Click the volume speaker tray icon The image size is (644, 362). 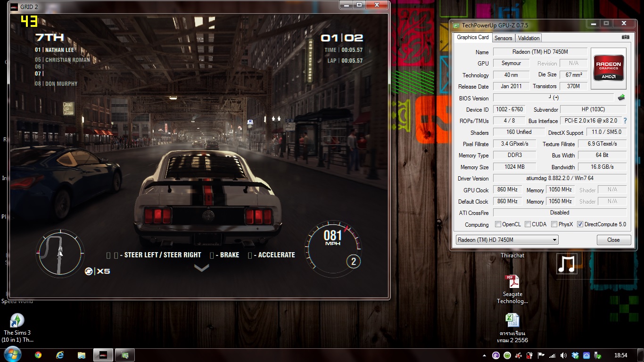(562, 355)
